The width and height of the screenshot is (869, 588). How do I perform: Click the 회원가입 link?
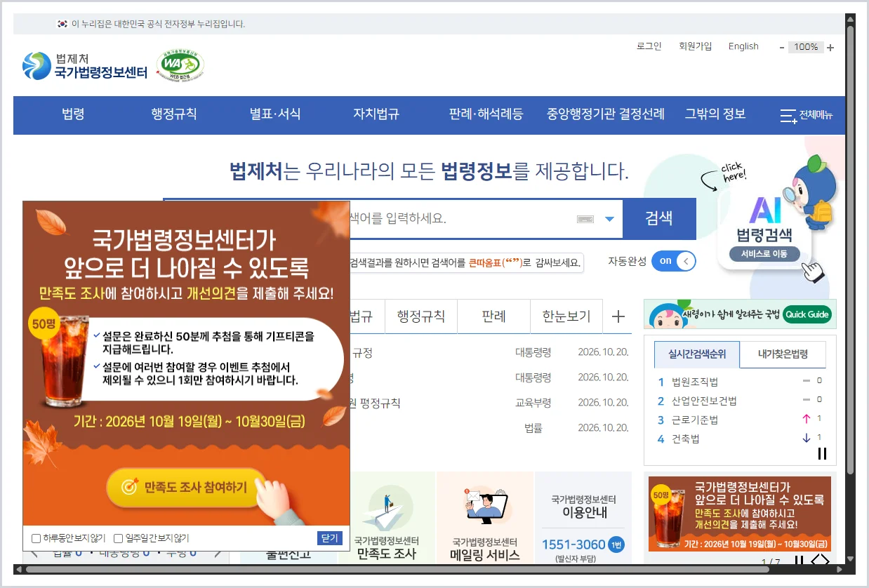click(x=695, y=46)
